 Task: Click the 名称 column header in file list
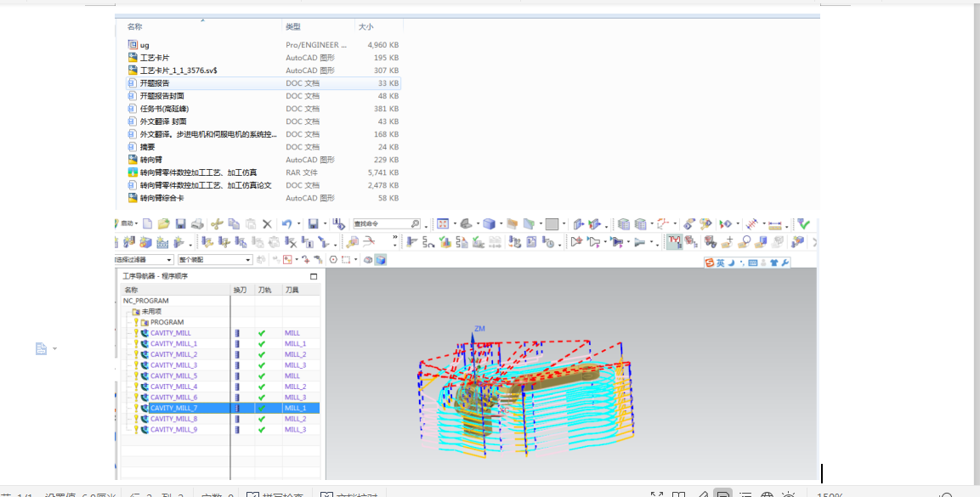(x=135, y=27)
